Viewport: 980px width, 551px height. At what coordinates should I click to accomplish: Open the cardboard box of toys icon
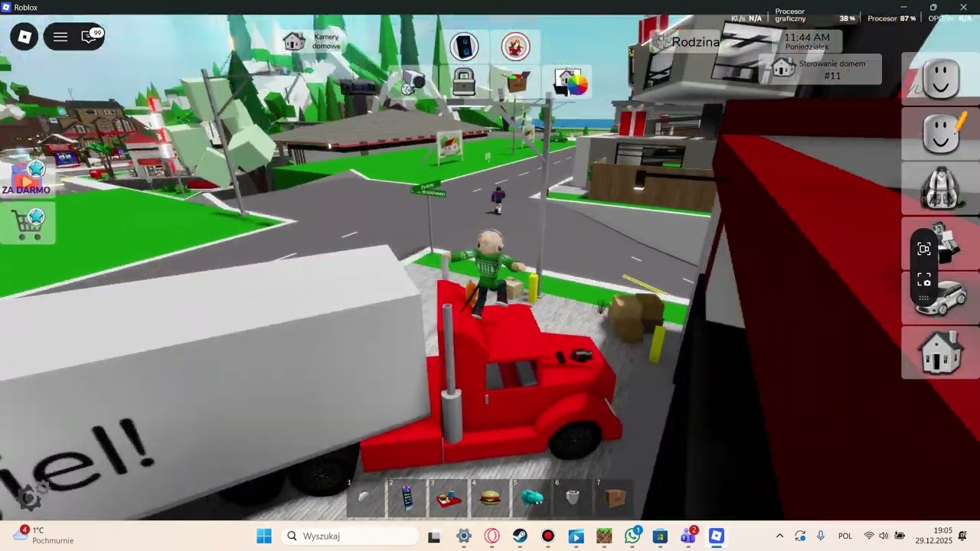tap(518, 81)
